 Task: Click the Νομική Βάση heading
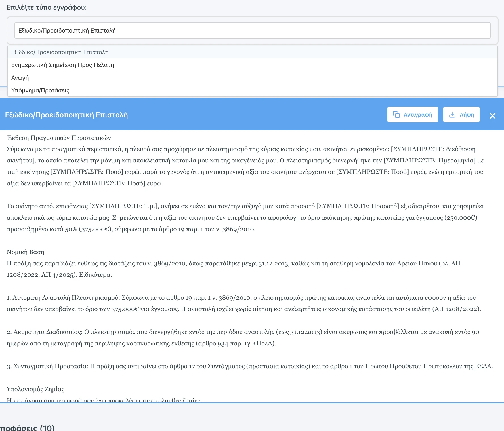point(26,252)
